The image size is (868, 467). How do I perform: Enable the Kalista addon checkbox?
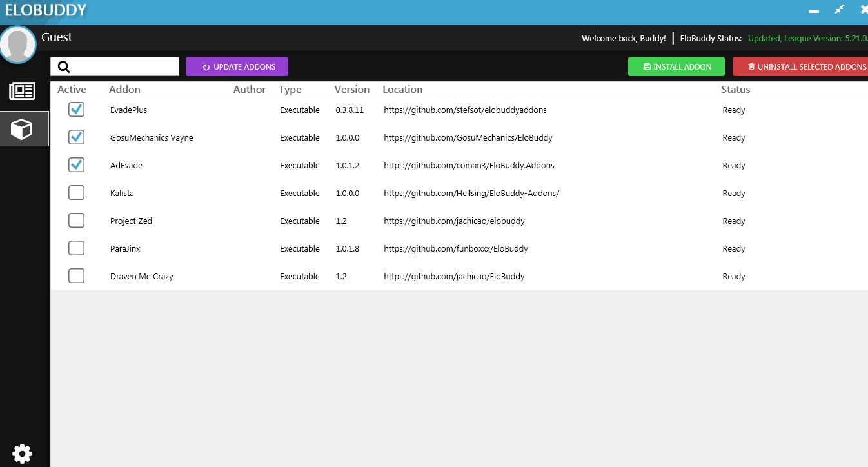[x=76, y=193]
